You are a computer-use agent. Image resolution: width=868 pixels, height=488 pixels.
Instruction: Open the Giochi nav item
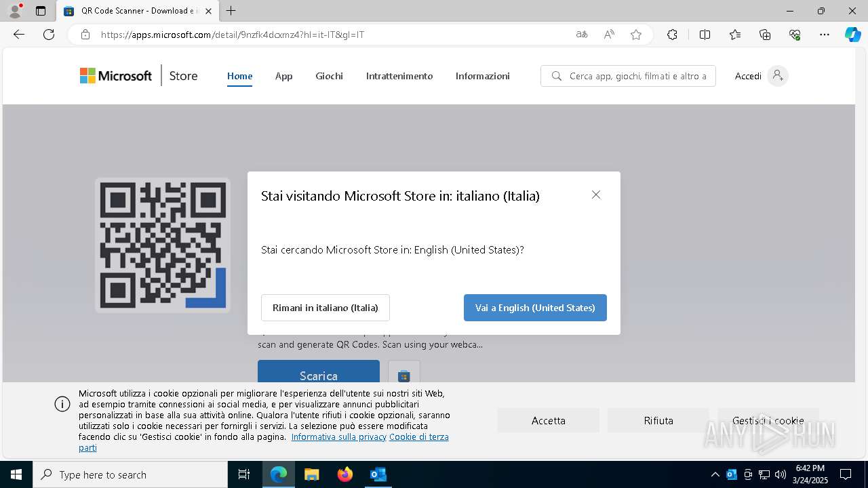click(329, 76)
